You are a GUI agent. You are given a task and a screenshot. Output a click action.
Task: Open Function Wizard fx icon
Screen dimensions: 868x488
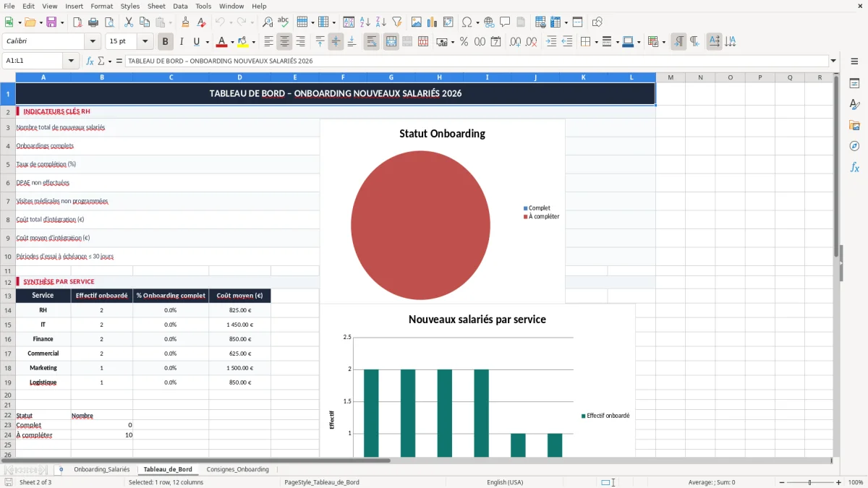pyautogui.click(x=90, y=61)
